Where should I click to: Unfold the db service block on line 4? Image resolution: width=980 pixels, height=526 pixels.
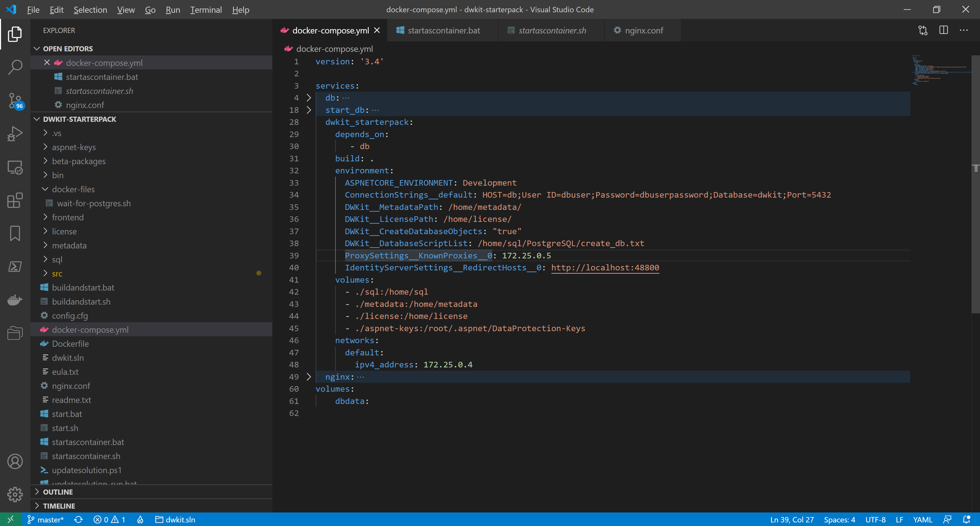click(309, 98)
